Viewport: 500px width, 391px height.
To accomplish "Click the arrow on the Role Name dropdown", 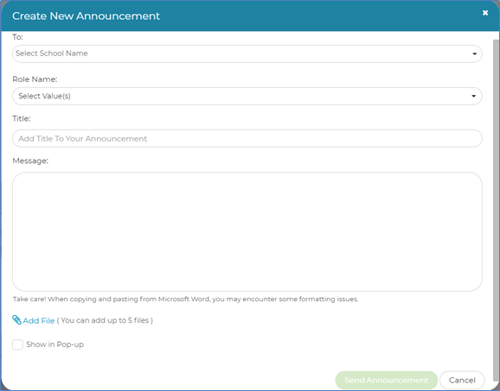I will 474,96.
